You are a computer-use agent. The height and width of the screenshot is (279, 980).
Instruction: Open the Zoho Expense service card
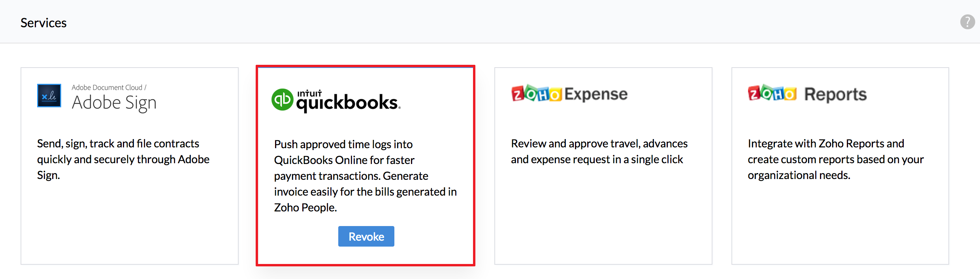[603, 166]
